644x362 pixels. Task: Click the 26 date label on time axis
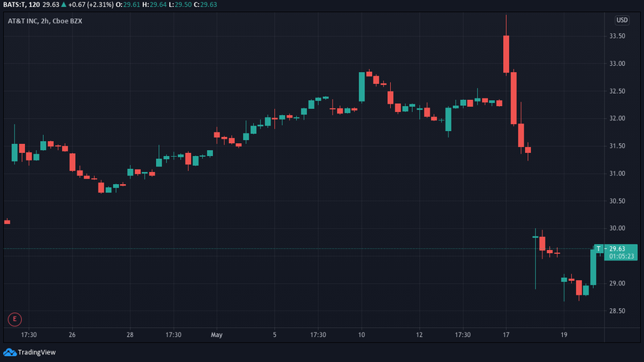pos(72,335)
